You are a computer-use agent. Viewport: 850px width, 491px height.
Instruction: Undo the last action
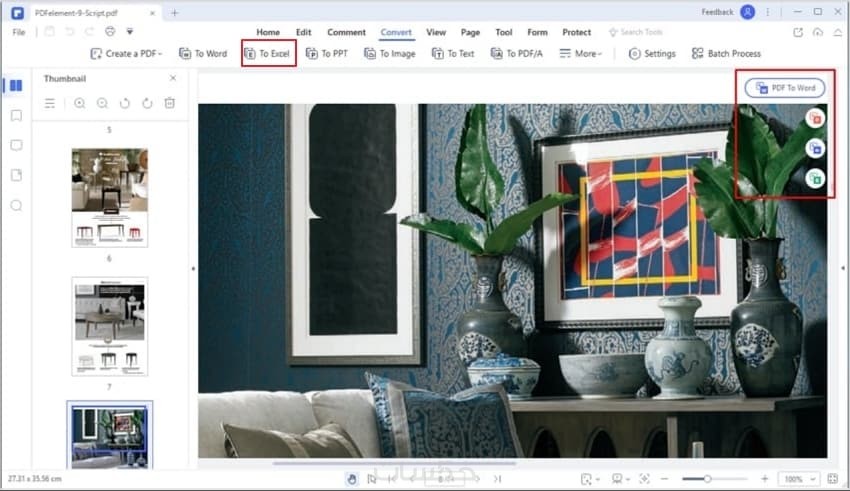pos(69,31)
